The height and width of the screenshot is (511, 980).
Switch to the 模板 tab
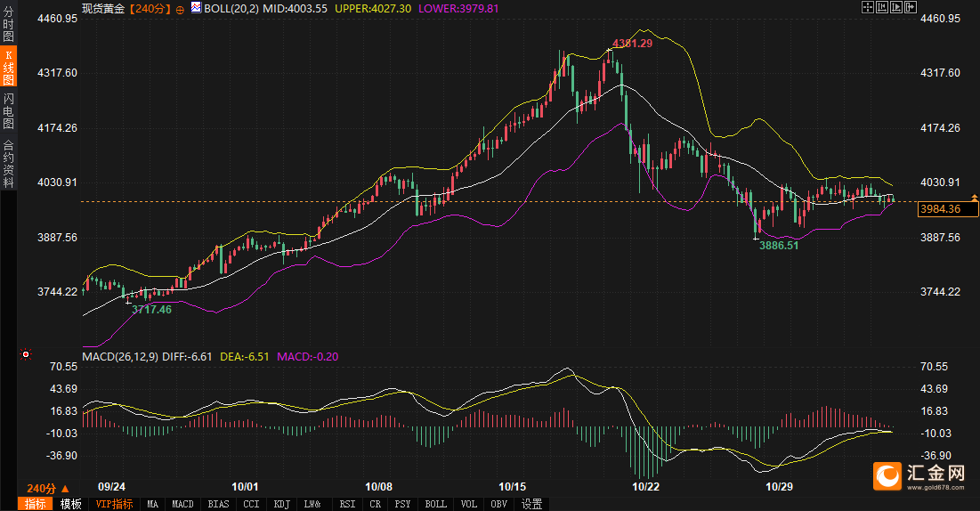[x=70, y=504]
